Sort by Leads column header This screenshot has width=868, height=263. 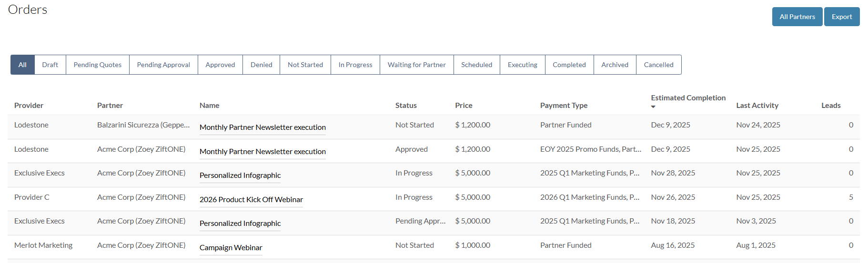point(831,106)
